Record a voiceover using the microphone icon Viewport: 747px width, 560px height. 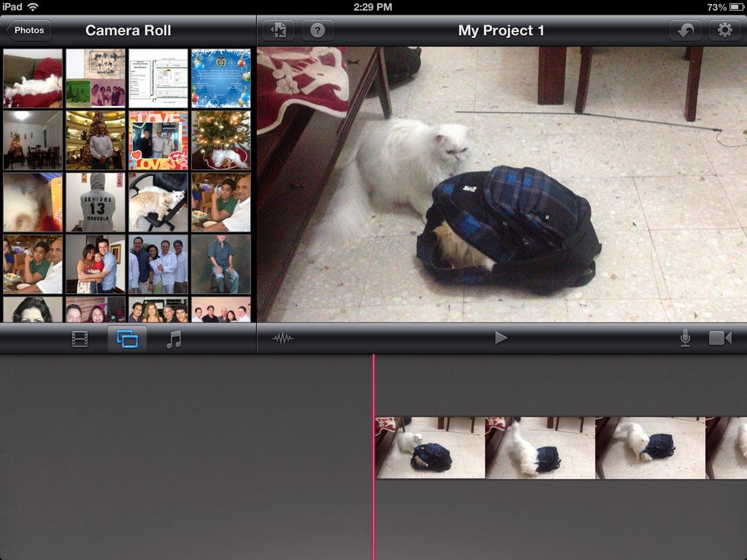click(684, 338)
